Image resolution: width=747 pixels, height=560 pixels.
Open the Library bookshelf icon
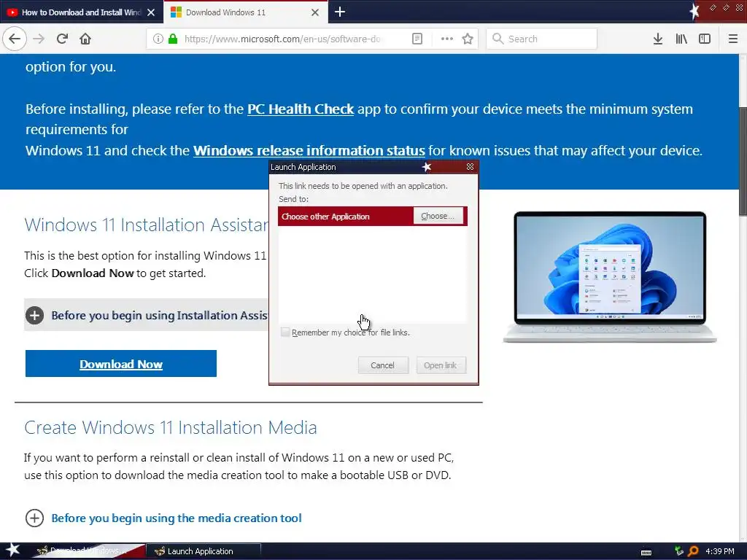coord(681,39)
